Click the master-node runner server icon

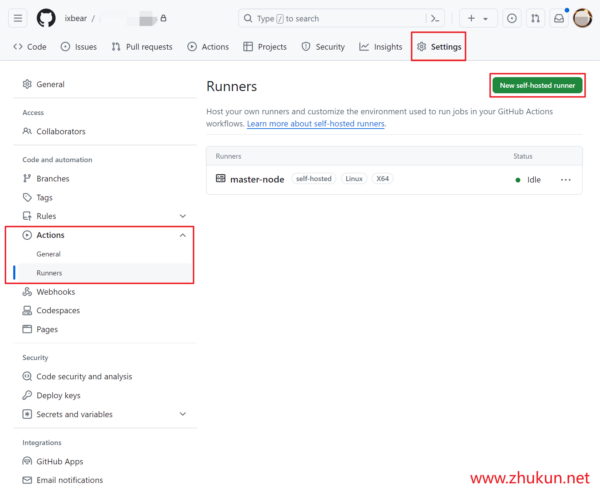[221, 178]
